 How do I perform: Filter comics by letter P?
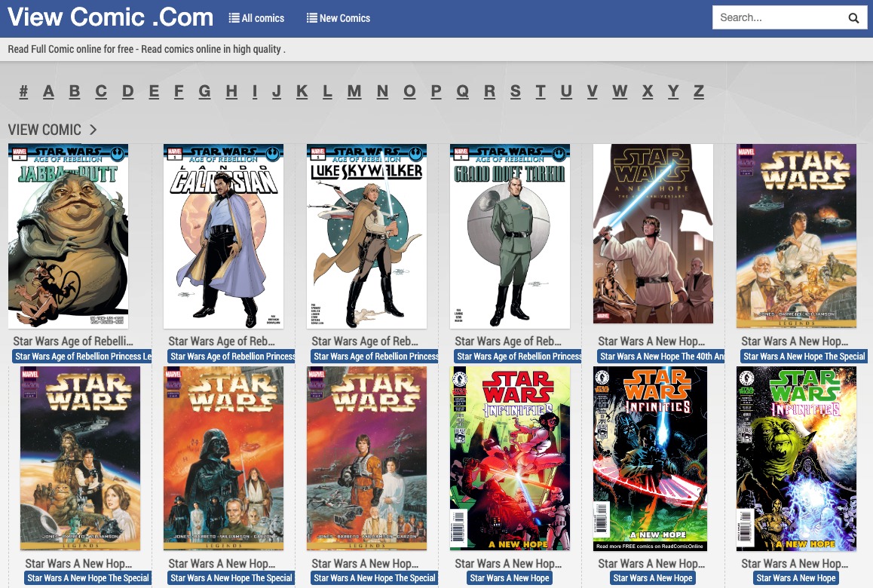coord(436,91)
